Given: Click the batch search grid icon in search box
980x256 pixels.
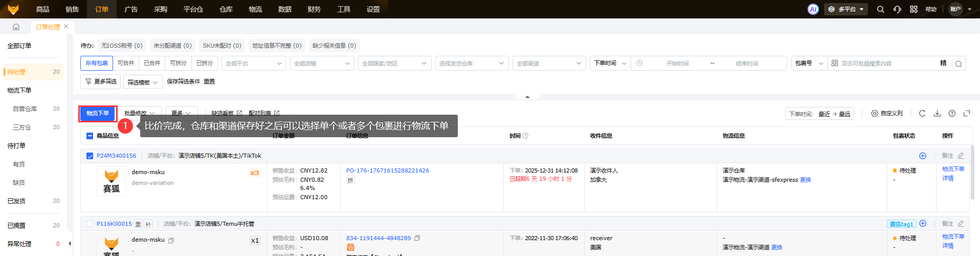Looking at the screenshot, I should tap(834, 63).
